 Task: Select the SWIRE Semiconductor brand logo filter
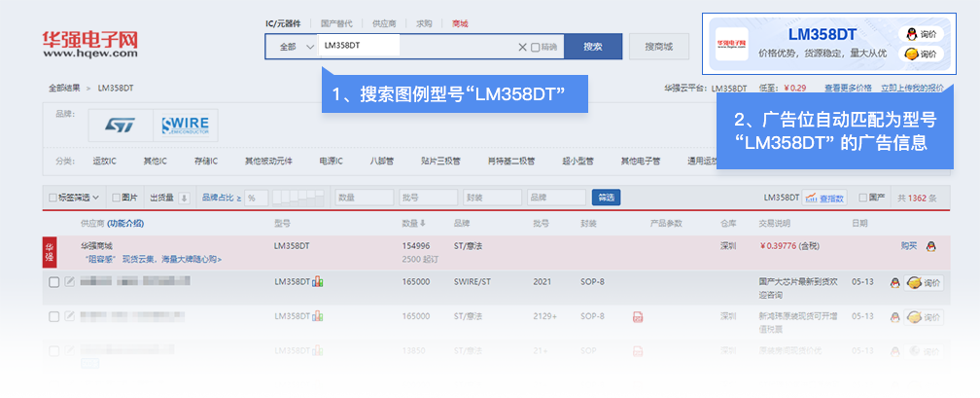tap(186, 126)
